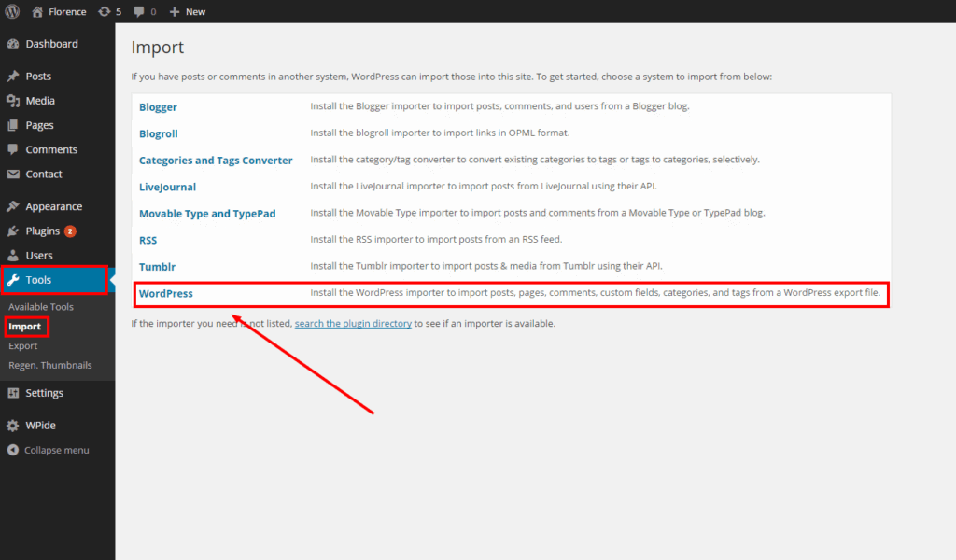Choose the Tumblr importer

tap(157, 266)
